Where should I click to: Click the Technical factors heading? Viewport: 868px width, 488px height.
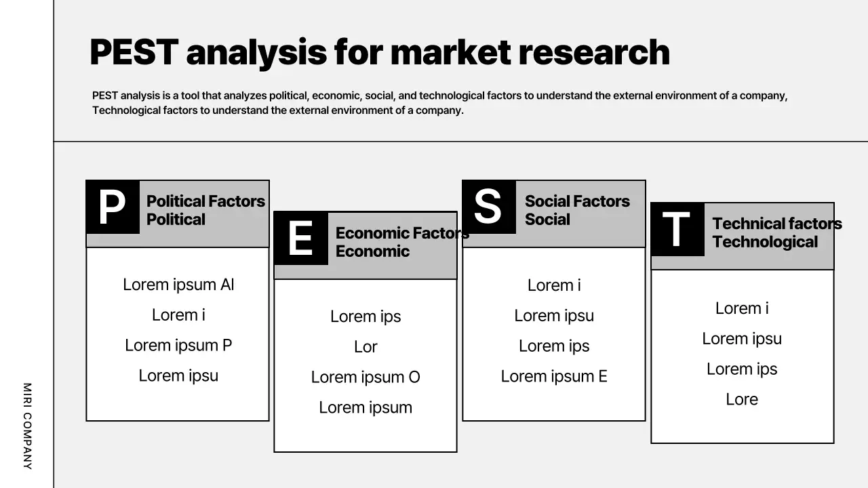point(776,232)
